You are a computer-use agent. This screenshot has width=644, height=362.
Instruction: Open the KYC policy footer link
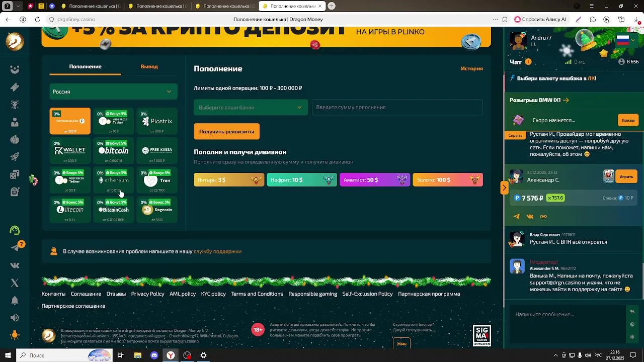pyautogui.click(x=213, y=294)
